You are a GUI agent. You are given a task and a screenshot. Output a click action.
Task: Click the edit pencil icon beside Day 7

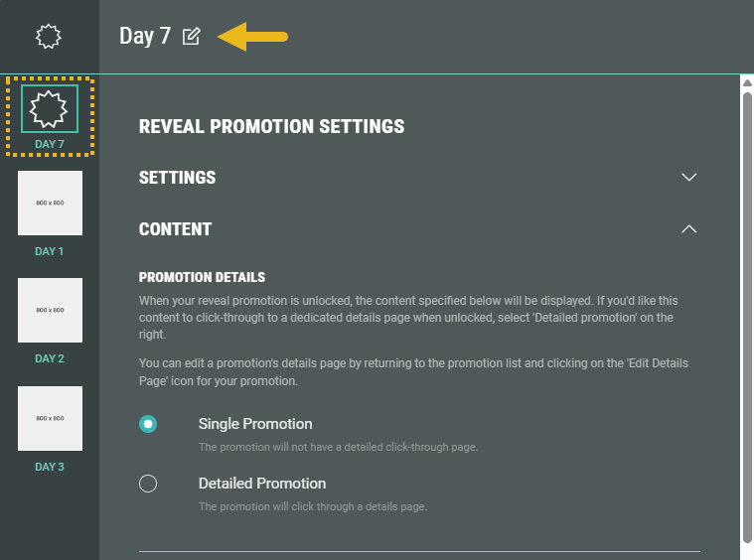click(192, 37)
